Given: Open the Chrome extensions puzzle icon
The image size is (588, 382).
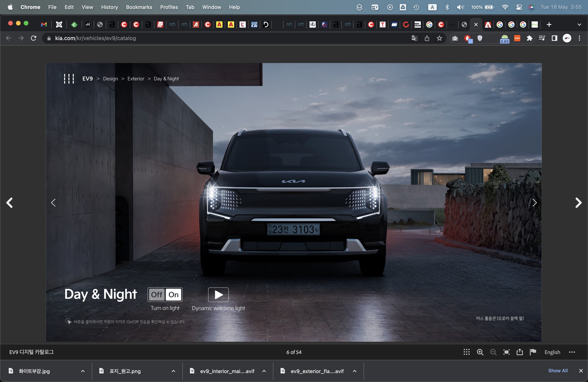Looking at the screenshot, I should click(x=529, y=38).
